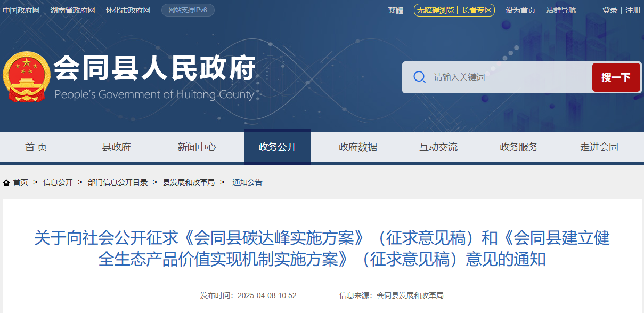Screen dimensions: 644x313
Task: Click the national emblem logo
Action: [26, 77]
